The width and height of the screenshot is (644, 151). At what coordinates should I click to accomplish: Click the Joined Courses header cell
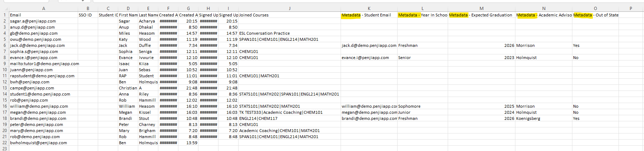click(x=289, y=15)
